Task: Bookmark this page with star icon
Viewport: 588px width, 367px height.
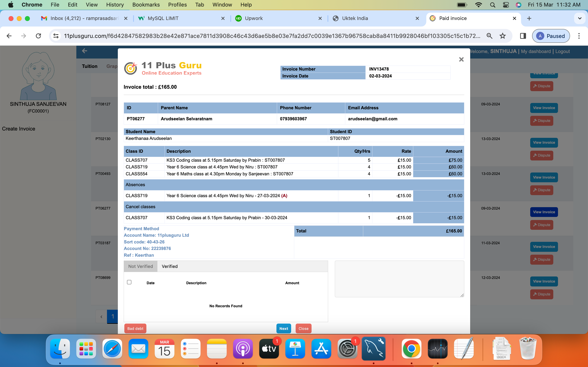Action: click(x=502, y=36)
